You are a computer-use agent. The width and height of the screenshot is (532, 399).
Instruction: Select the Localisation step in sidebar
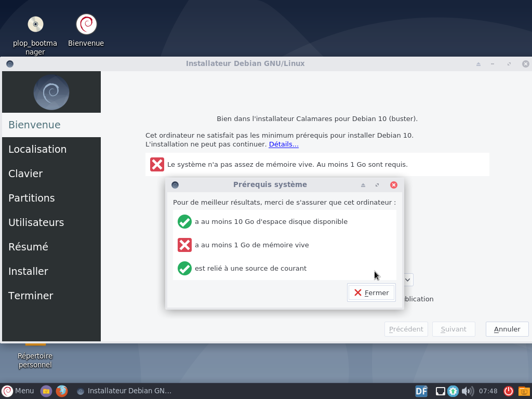pos(51,149)
